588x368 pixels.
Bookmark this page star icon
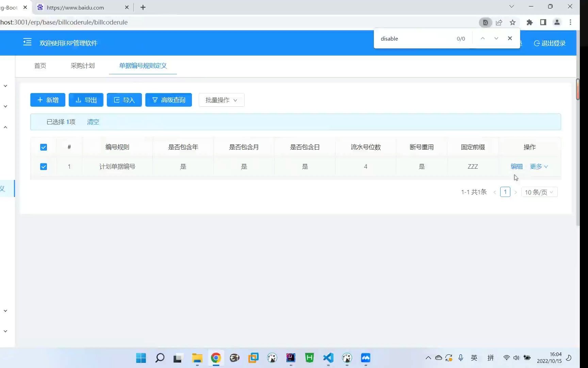click(x=512, y=22)
